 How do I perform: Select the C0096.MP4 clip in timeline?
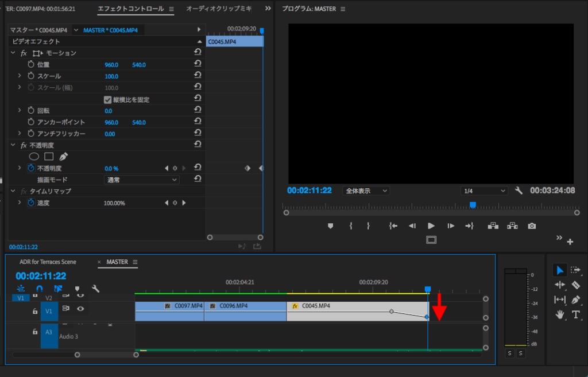coord(245,312)
